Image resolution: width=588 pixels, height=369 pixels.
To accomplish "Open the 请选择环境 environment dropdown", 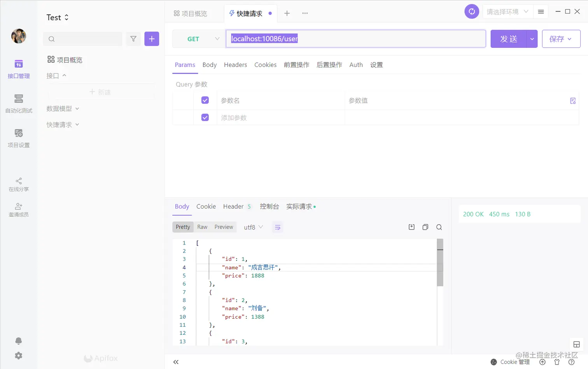I will click(507, 12).
